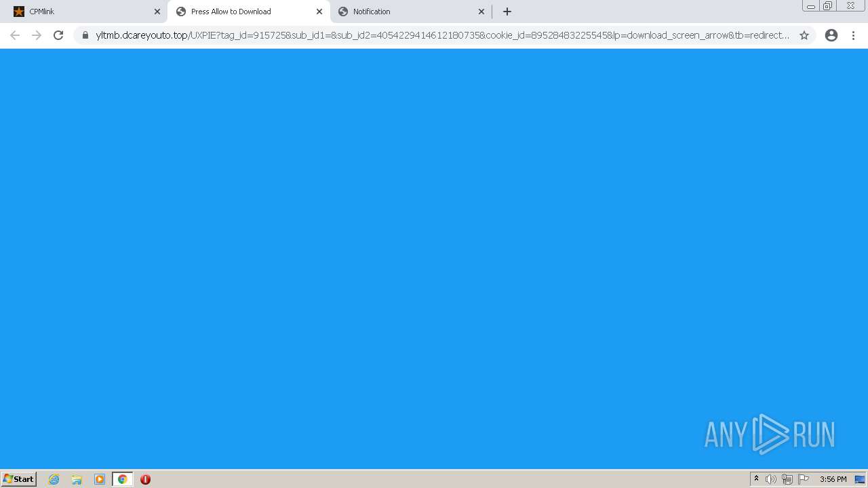Reload the current page
This screenshot has height=488, width=868.
(58, 35)
